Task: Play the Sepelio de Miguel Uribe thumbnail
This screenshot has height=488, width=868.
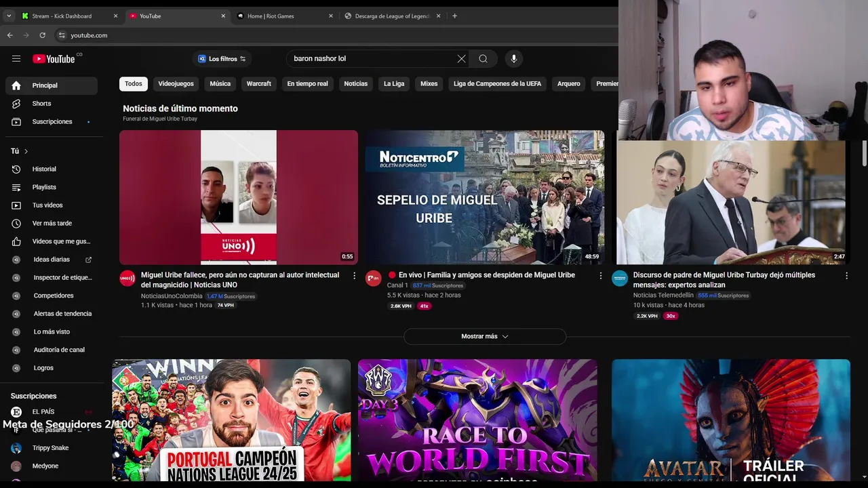Action: point(485,197)
